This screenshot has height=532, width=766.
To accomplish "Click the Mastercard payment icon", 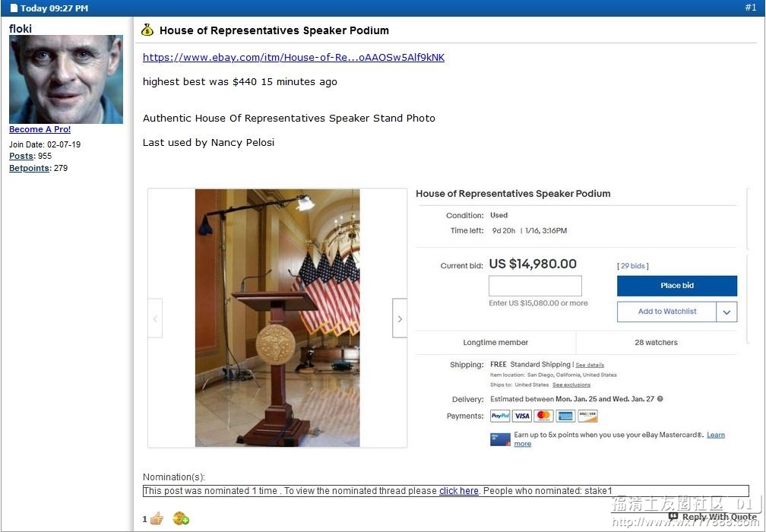I will 543,416.
